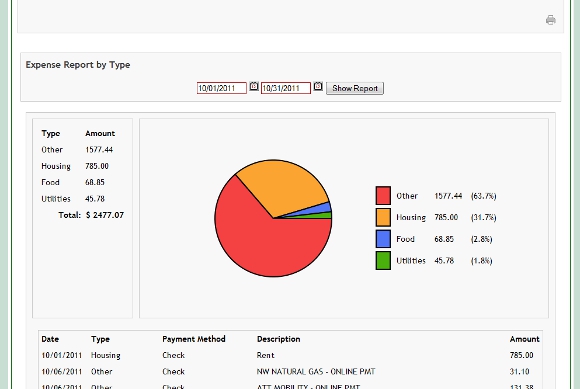Click the Rent description cell
Viewport: 580px width, 389px height.
266,355
